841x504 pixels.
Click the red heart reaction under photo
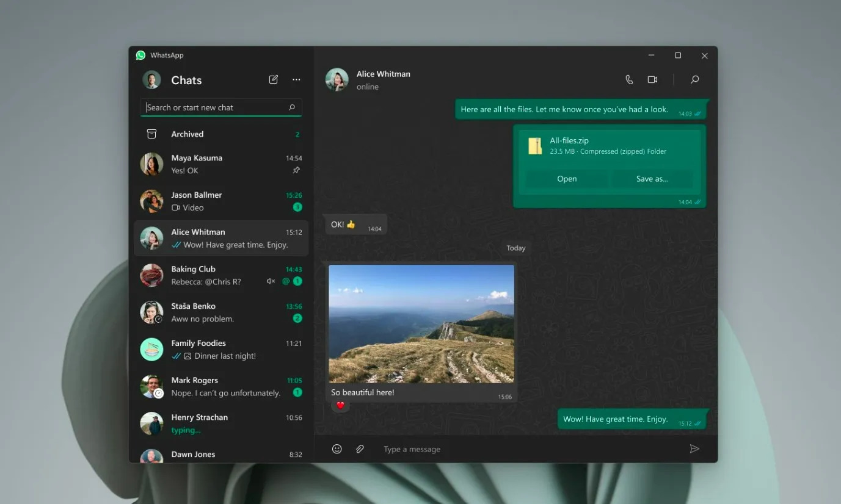pyautogui.click(x=341, y=405)
